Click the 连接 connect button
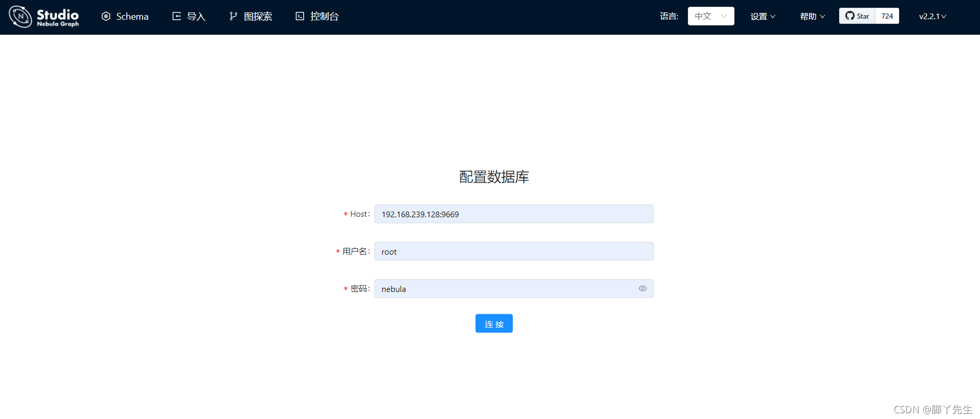This screenshot has height=419, width=980. coord(494,324)
